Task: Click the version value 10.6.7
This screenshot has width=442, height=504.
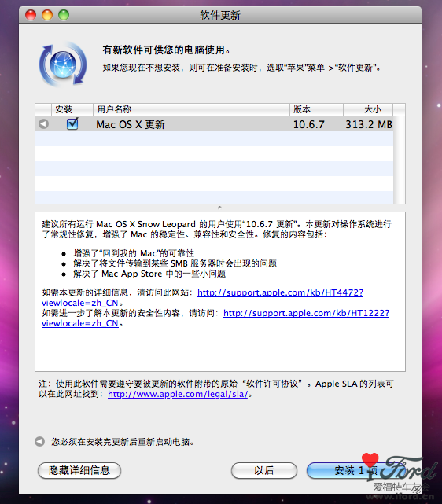Action: click(309, 124)
